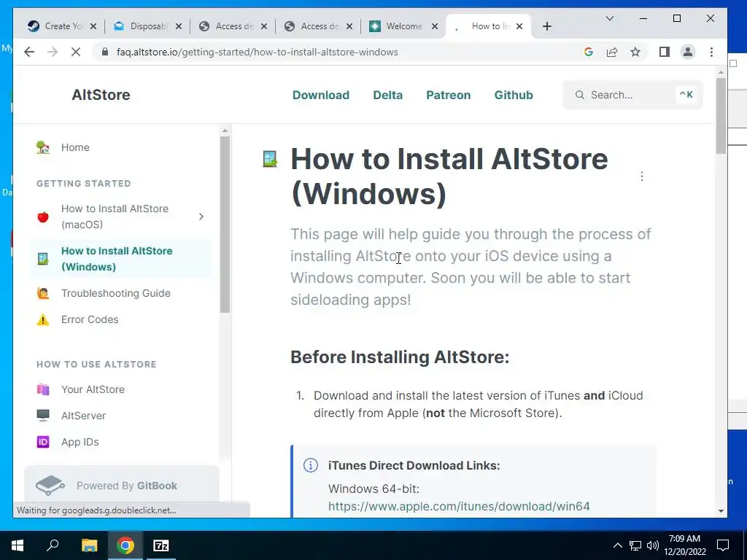Click the AltStore site title

[101, 95]
